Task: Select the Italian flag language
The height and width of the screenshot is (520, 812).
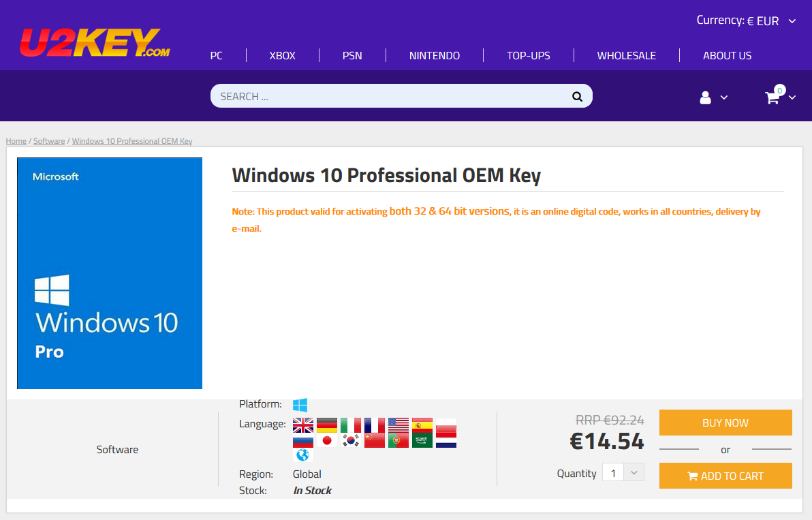Action: click(x=351, y=425)
